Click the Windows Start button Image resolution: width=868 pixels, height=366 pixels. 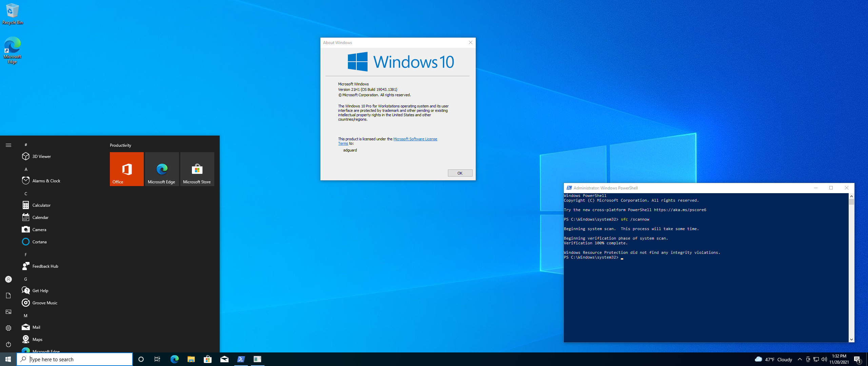tap(8, 359)
